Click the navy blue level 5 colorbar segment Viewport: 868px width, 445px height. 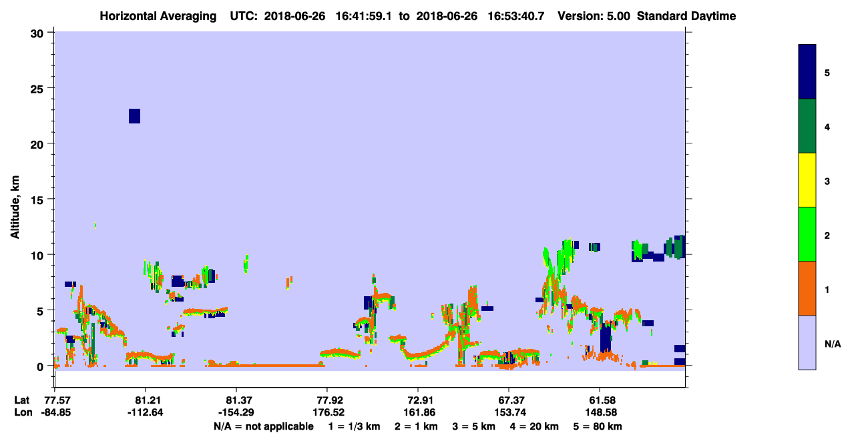tap(807, 72)
